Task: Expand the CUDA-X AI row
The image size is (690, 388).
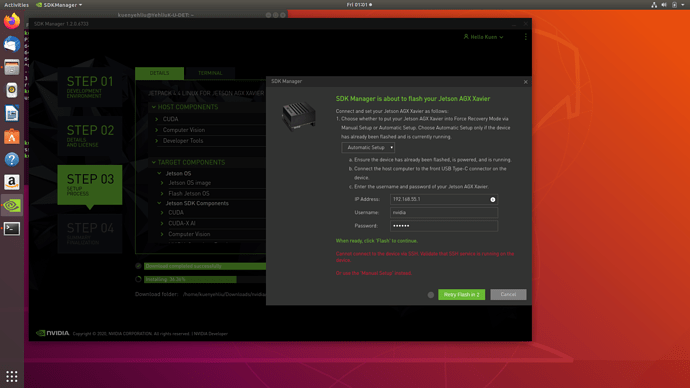Action: coord(162,223)
